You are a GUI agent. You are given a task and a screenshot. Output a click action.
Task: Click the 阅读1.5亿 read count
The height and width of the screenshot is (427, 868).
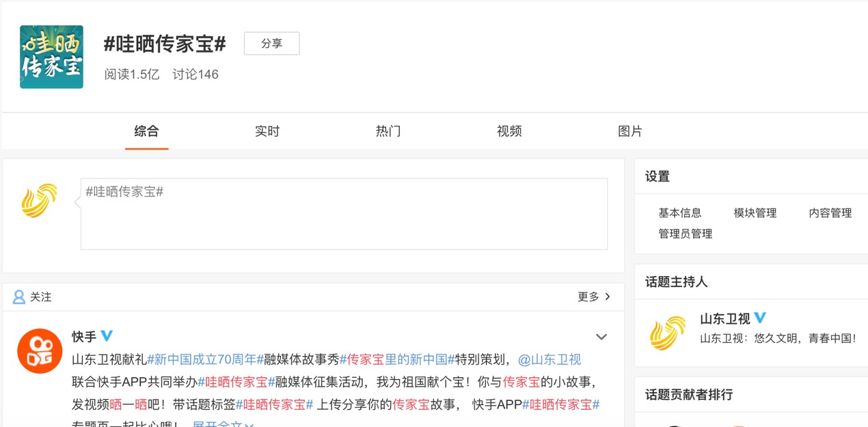(x=132, y=74)
